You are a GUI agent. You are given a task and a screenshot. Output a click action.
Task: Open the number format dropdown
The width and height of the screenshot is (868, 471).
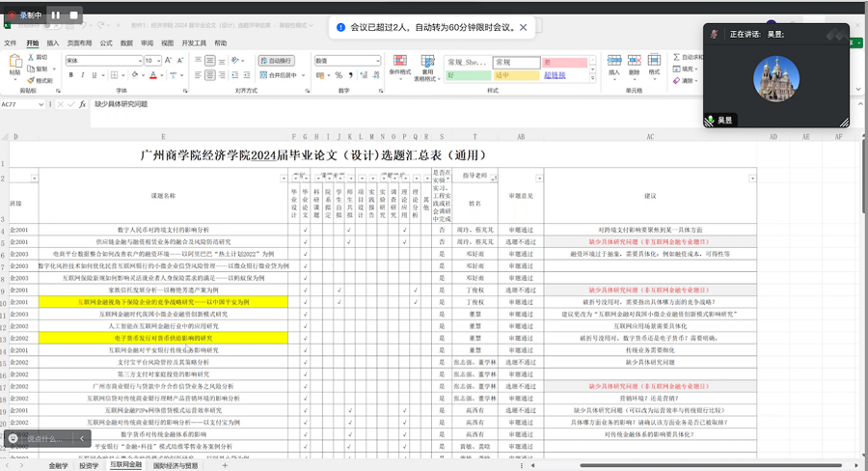(x=376, y=61)
